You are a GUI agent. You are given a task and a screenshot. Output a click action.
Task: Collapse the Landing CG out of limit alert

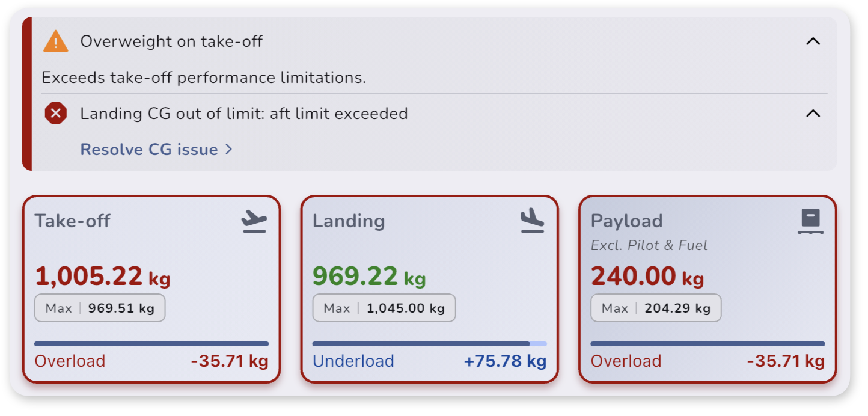tap(813, 114)
